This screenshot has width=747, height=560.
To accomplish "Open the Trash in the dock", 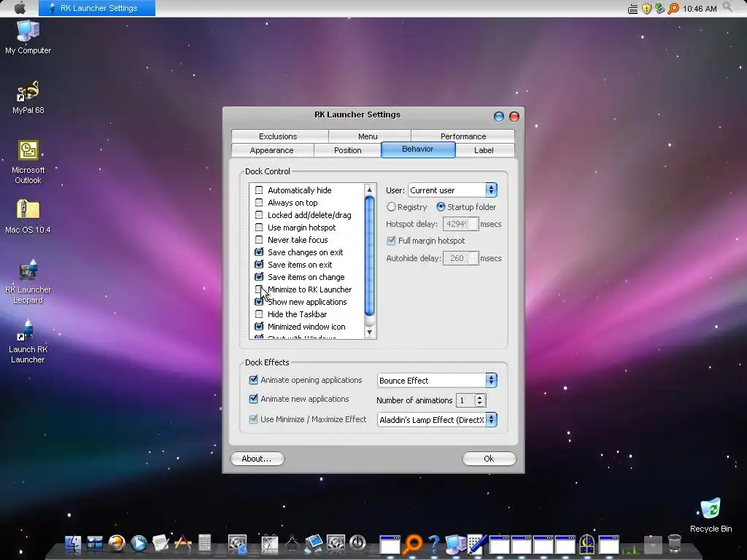I will (x=675, y=543).
